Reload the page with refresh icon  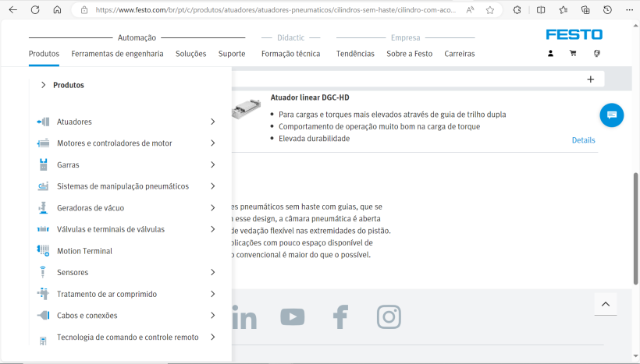tap(35, 10)
